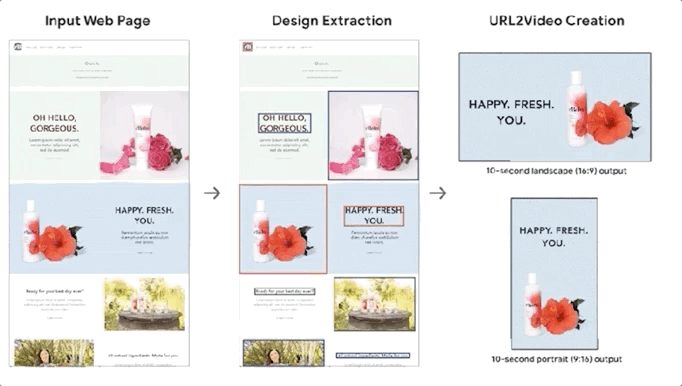Select the boxed 'OH HELLO, GORGEOUS.' text in extraction
Viewport: 682px width, 386px height.
coord(285,123)
